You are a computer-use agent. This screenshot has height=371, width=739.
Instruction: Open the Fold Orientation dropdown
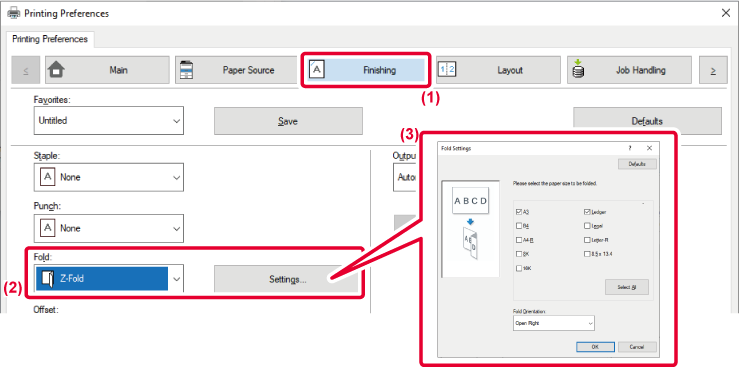(554, 323)
